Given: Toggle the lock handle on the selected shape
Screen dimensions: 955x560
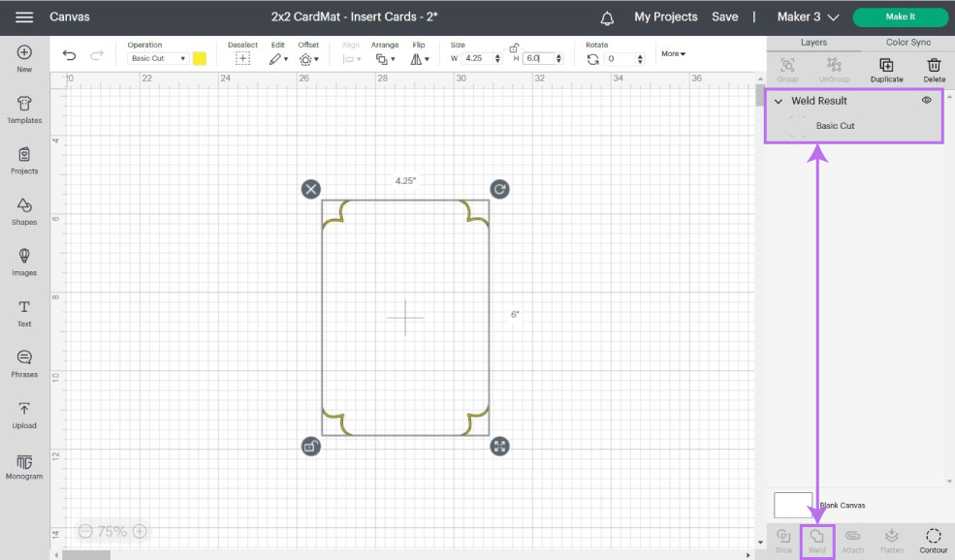Looking at the screenshot, I should coord(310,446).
